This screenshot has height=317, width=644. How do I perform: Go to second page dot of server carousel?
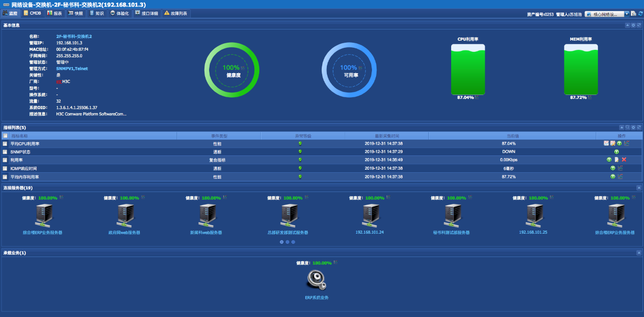pyautogui.click(x=287, y=242)
